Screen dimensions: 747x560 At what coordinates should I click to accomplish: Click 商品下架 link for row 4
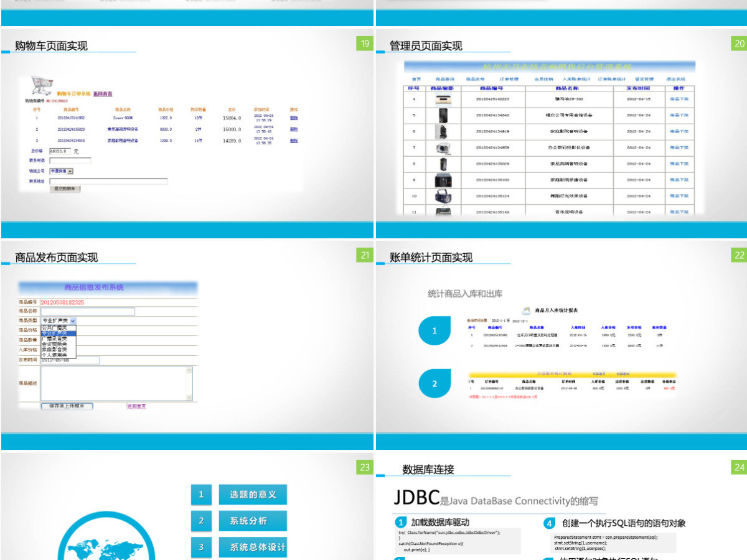coord(679,99)
